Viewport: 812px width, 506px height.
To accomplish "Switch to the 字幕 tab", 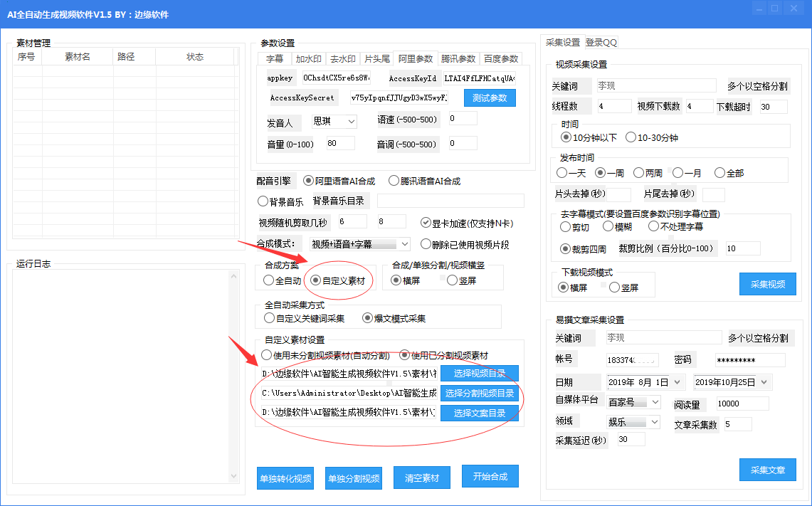I will pyautogui.click(x=275, y=58).
